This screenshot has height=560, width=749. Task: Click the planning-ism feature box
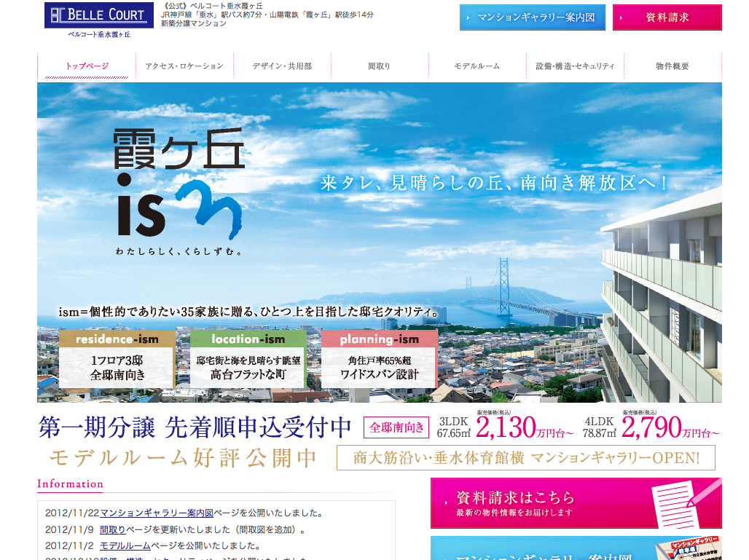(x=380, y=359)
